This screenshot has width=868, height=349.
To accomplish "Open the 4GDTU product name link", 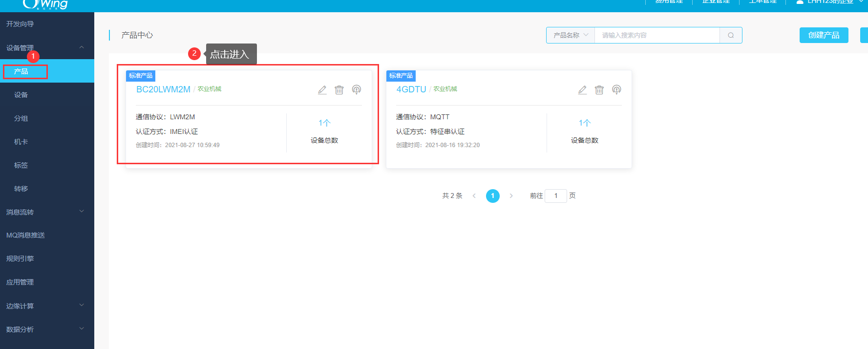I will [411, 89].
